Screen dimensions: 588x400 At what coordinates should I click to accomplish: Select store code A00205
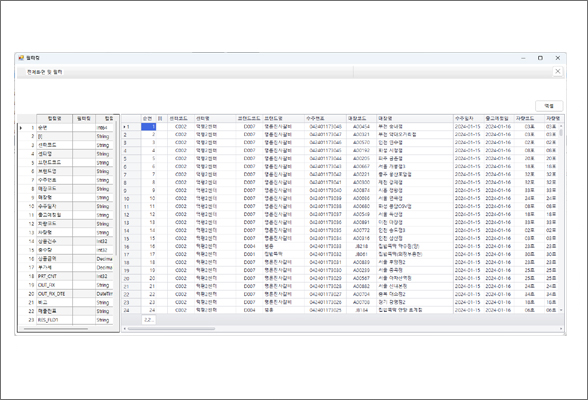361,159
